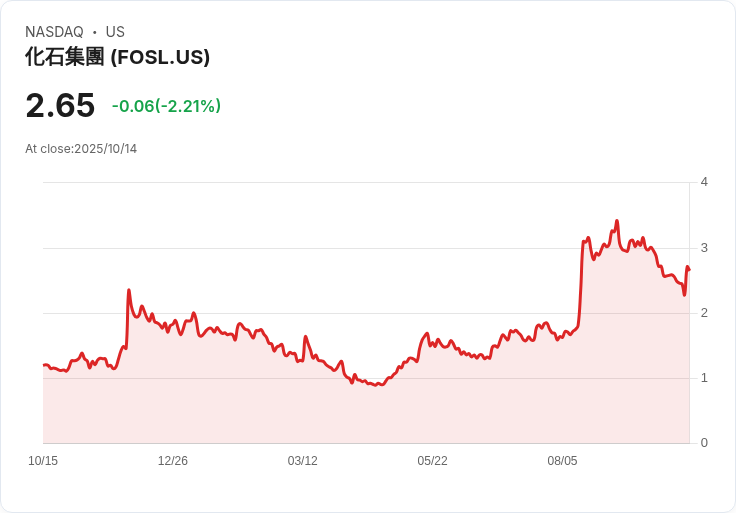
Task: Select the 08/05 date on x-axis
Action: coord(562,461)
